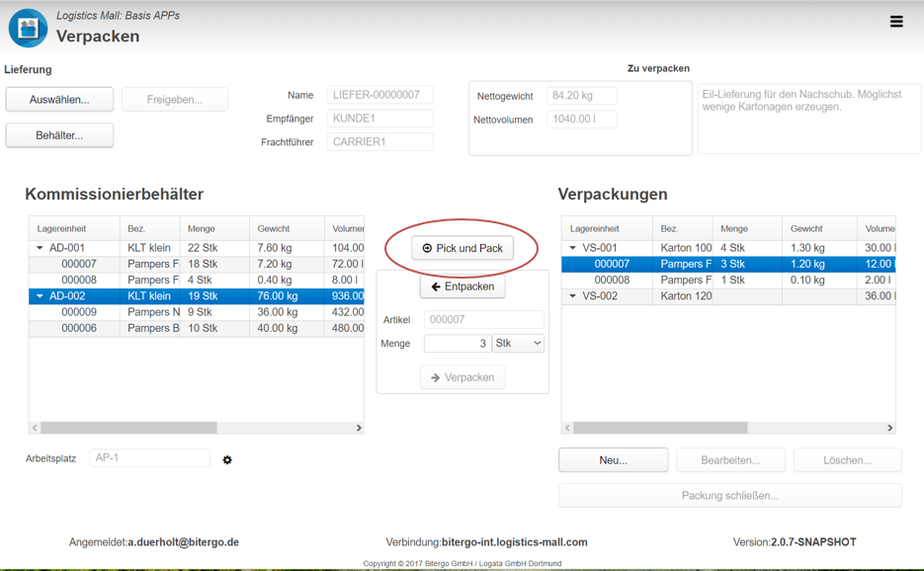
Task: Select row 000008 in Verpackungen table
Action: coord(728,280)
